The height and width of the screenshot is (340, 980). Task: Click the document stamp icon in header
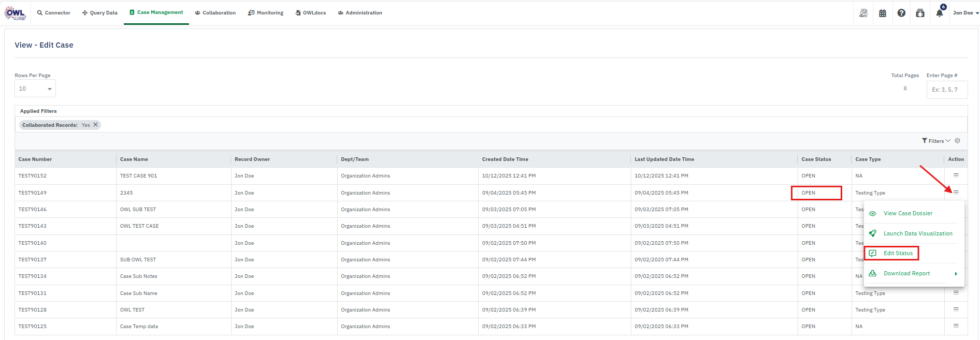863,13
